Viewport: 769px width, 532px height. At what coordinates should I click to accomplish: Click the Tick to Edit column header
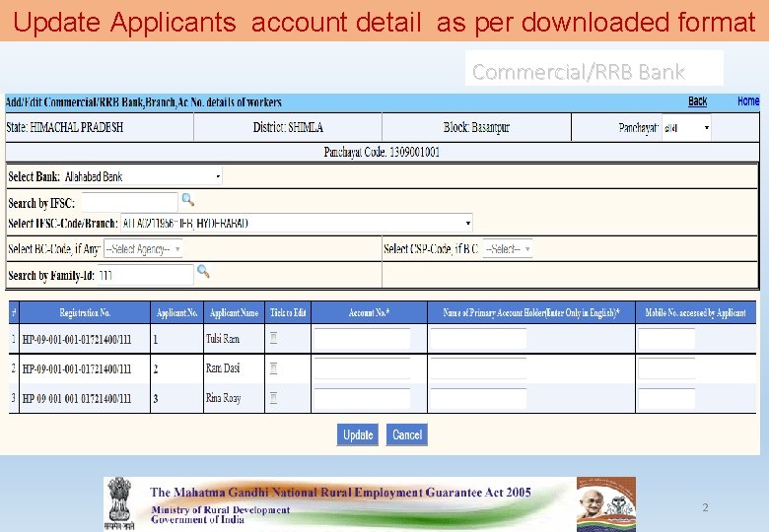coord(288,312)
